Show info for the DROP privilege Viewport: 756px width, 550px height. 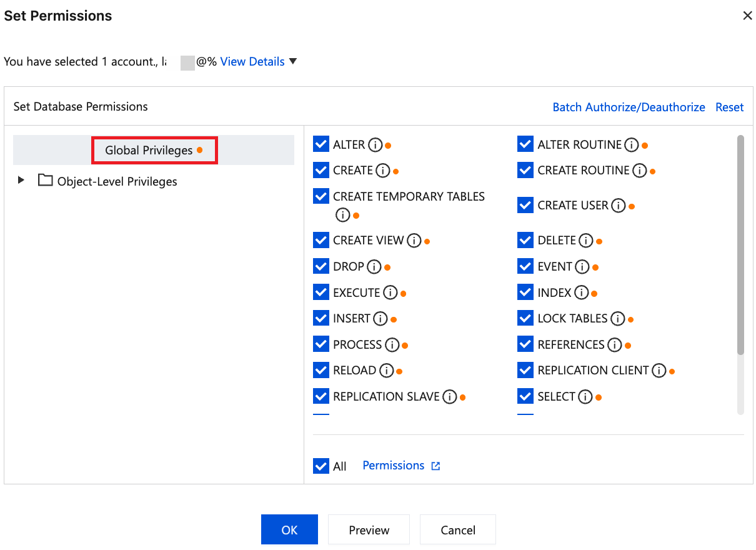pos(374,267)
